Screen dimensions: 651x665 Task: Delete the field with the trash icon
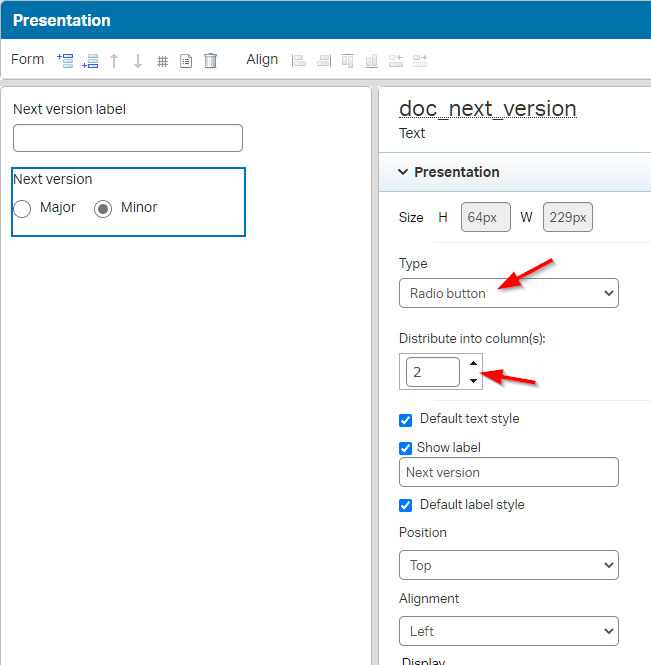[x=210, y=60]
